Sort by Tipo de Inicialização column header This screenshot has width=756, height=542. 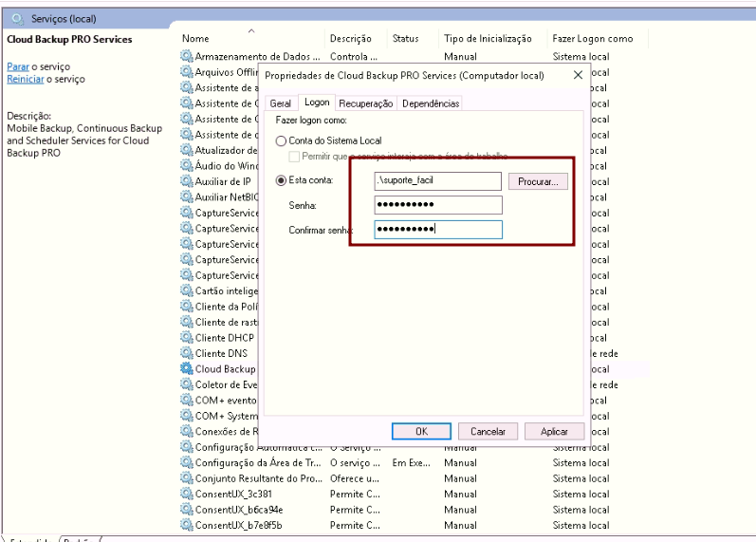pos(488,39)
